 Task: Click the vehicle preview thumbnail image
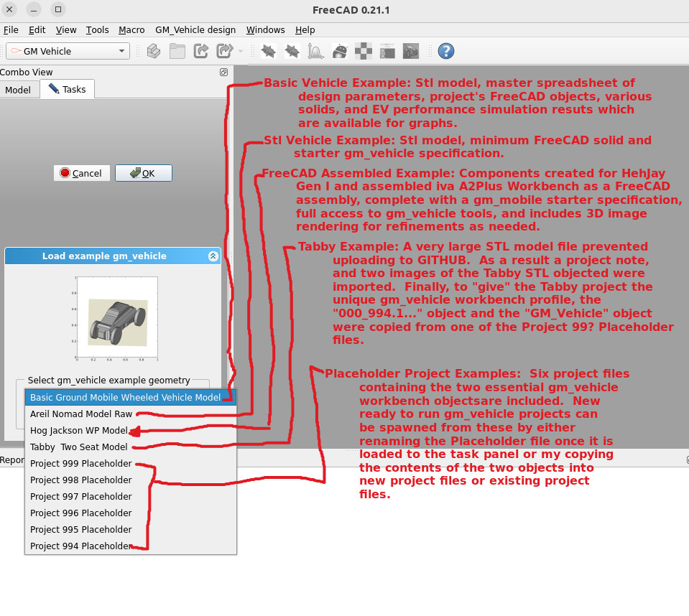point(117,317)
